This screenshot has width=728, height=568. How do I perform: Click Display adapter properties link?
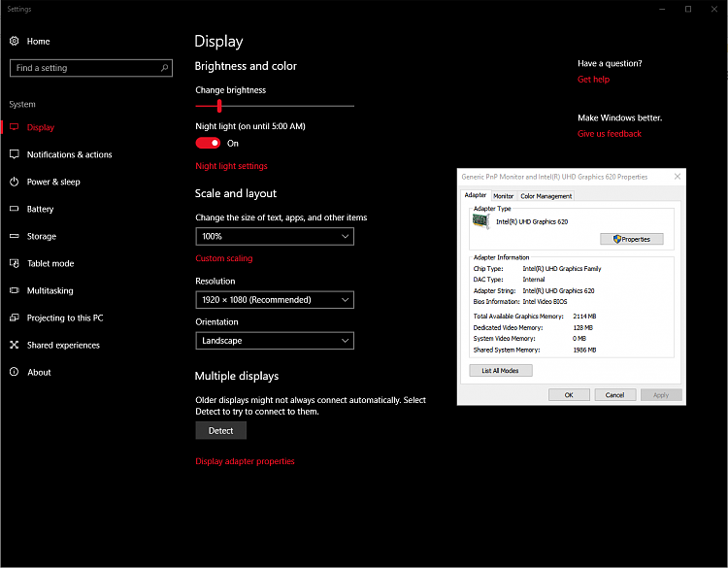(x=245, y=461)
